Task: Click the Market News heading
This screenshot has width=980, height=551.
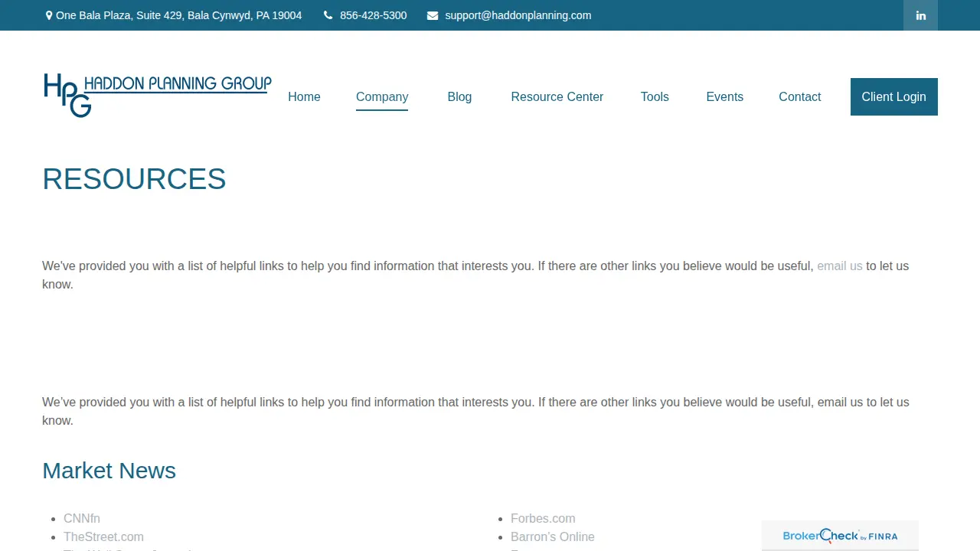Action: [x=109, y=471]
